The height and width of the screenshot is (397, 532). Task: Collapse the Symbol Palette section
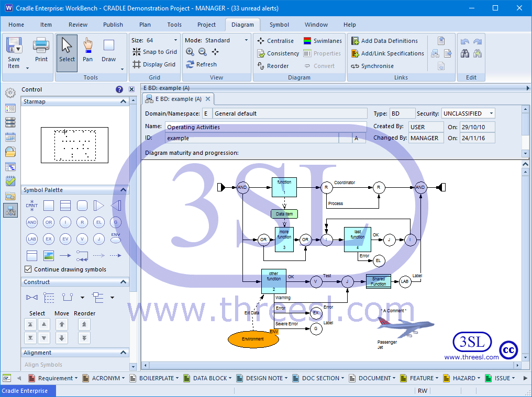coord(123,190)
